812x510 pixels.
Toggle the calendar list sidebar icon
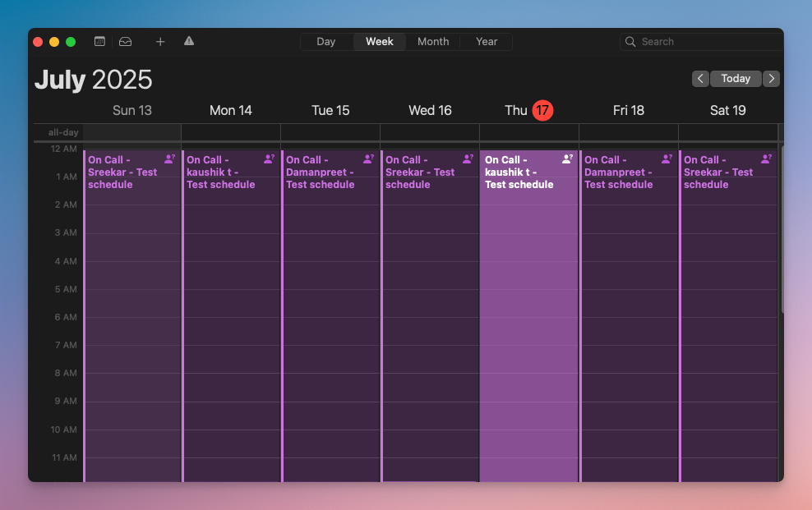coord(99,41)
